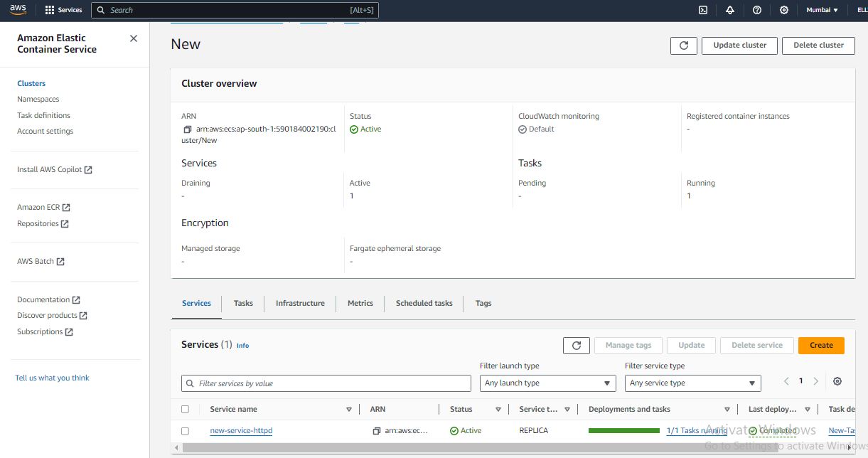Expand the Filter launch type dropdown
The width and height of the screenshot is (868, 458).
(547, 383)
